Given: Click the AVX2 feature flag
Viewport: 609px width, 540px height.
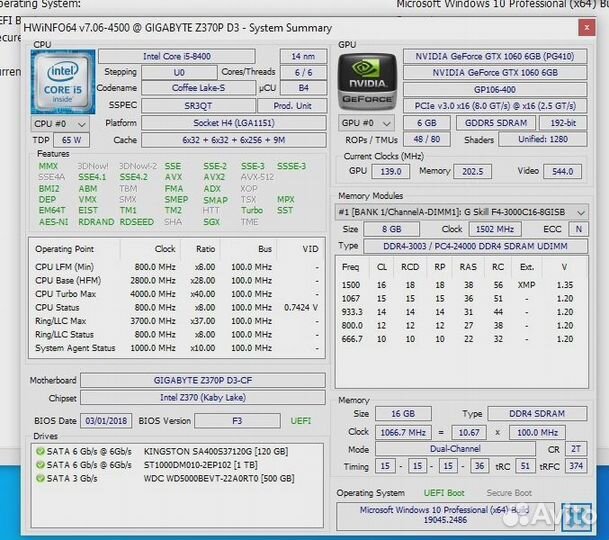Looking at the screenshot, I should click(214, 178).
